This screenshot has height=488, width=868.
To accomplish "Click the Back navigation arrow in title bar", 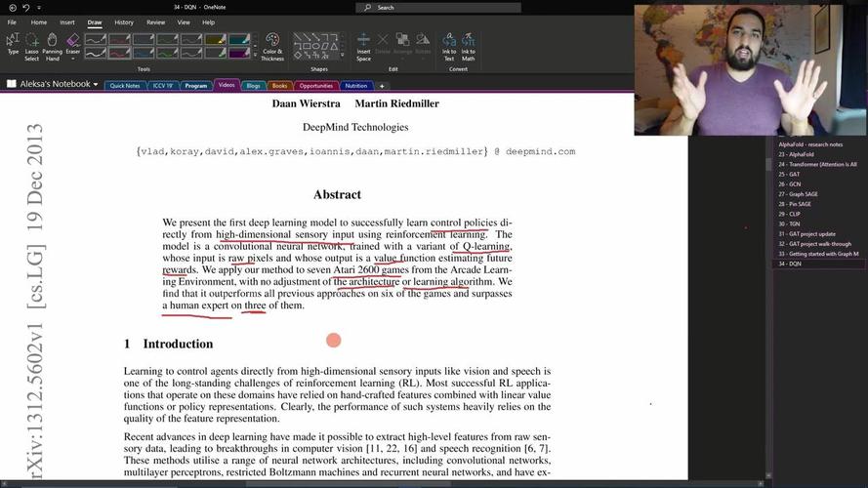I will [x=12, y=7].
